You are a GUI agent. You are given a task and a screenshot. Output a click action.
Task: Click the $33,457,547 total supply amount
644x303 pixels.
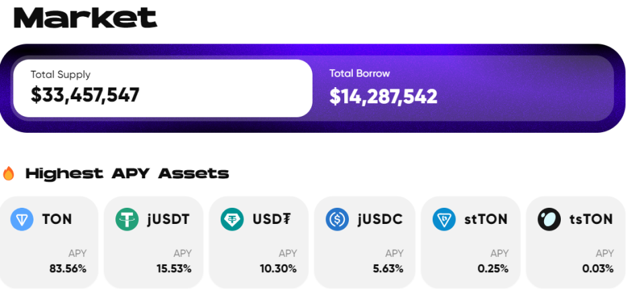85,95
